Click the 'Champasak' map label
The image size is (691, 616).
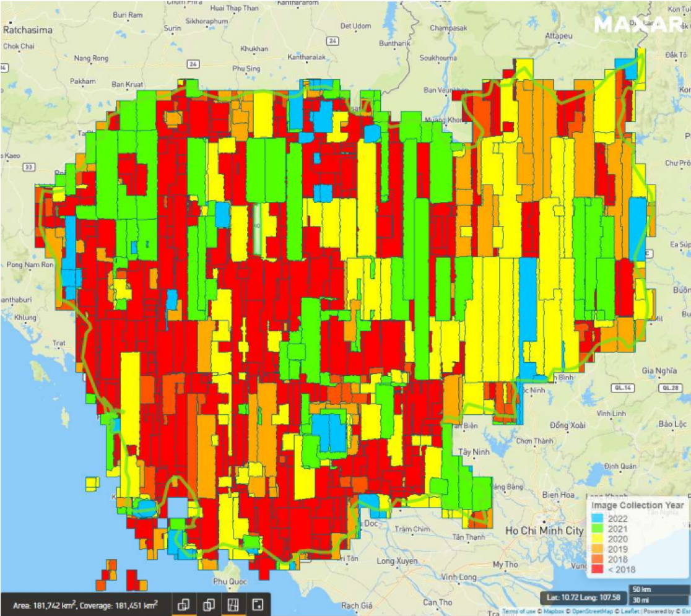[448, 28]
